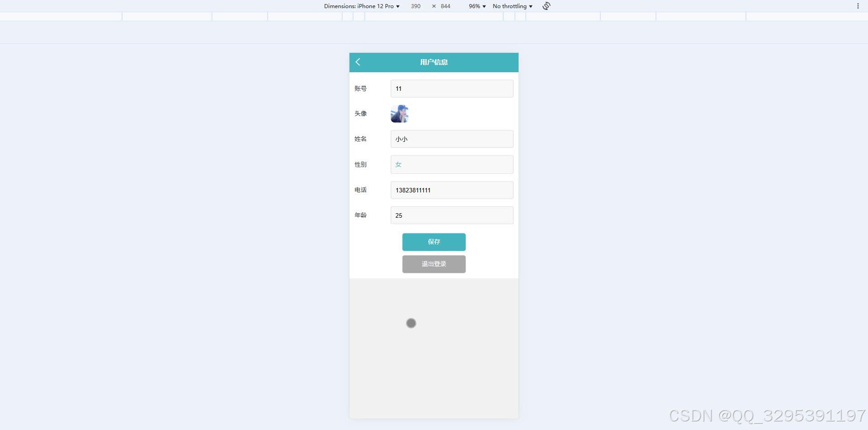Click the 用户信息 page title
Screen dimensions: 868x430
pos(434,62)
